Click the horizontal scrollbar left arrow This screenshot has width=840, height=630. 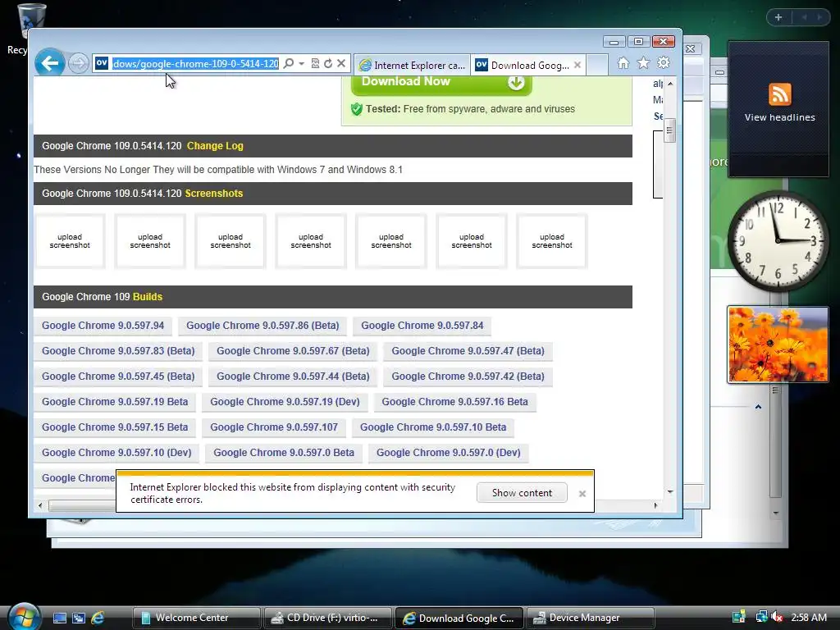pyautogui.click(x=40, y=505)
